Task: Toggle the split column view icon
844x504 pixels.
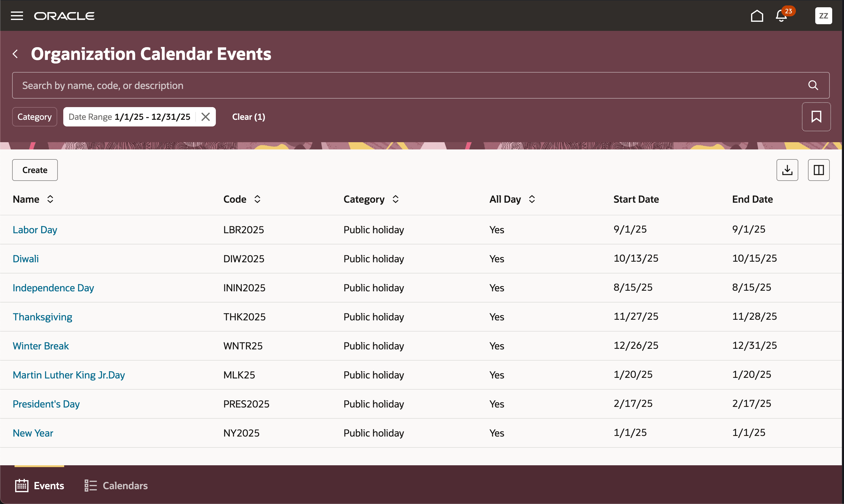Action: click(x=819, y=170)
